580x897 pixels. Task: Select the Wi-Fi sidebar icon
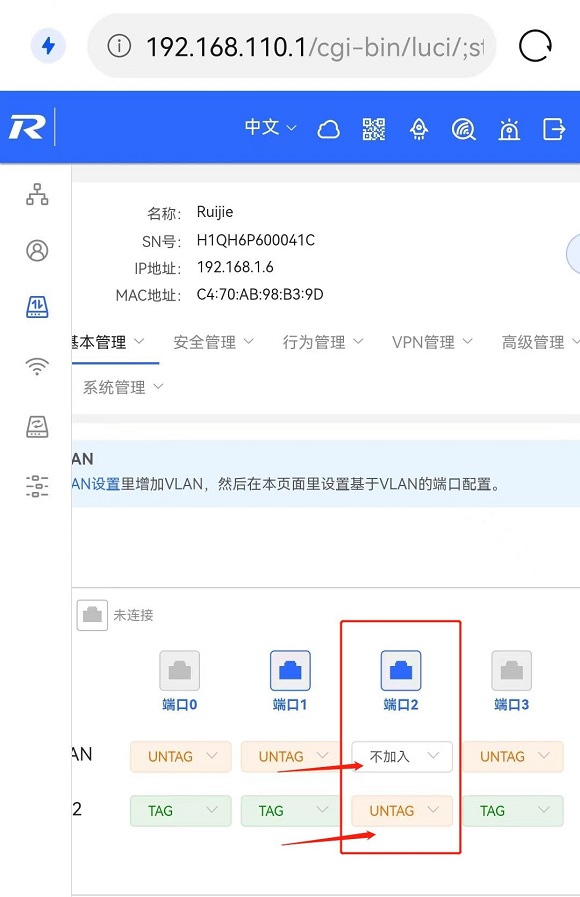pos(37,366)
